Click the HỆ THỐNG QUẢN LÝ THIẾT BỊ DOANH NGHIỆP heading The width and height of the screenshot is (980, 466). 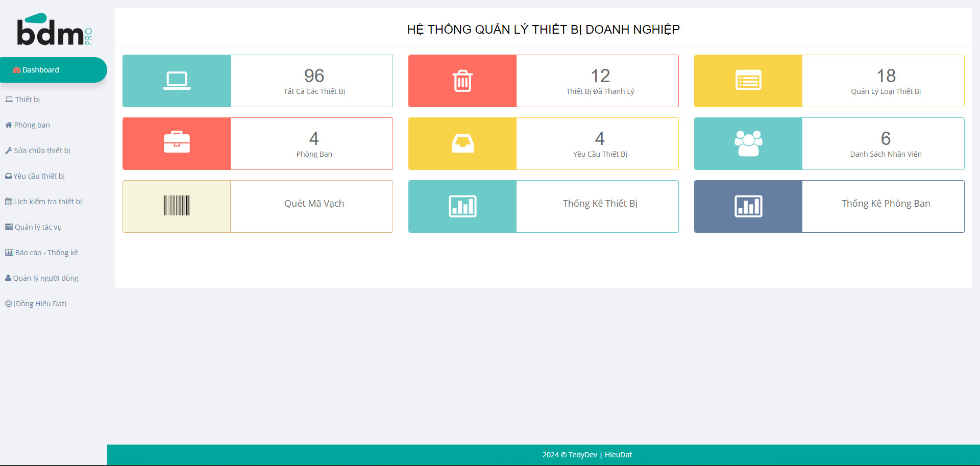click(544, 30)
